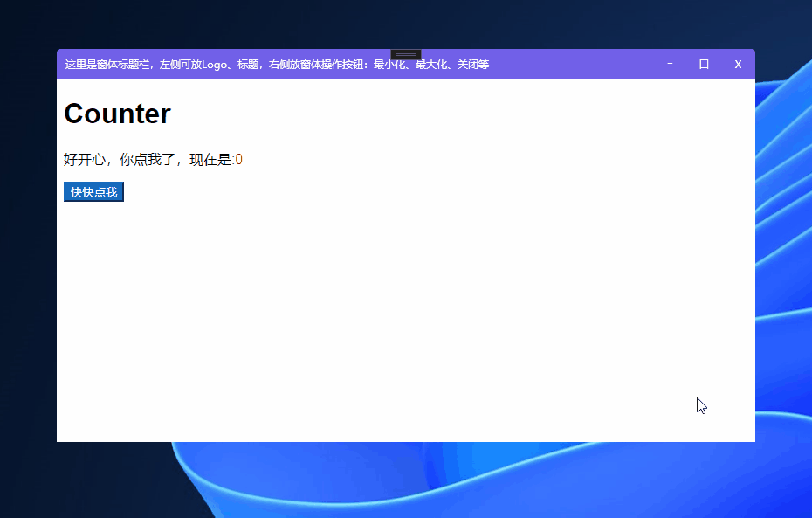Click the Counter heading
The width and height of the screenshot is (812, 518).
point(117,114)
